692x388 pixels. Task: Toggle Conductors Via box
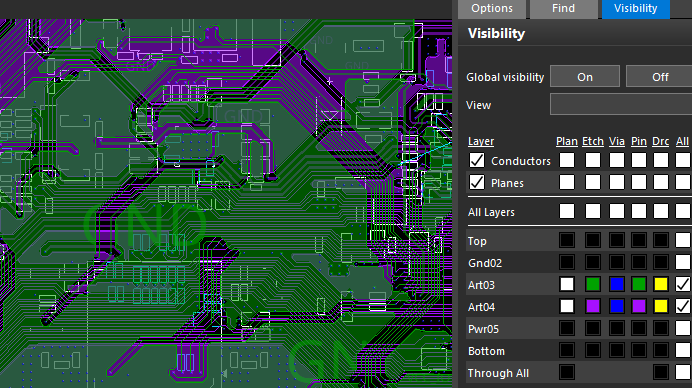coord(617,160)
